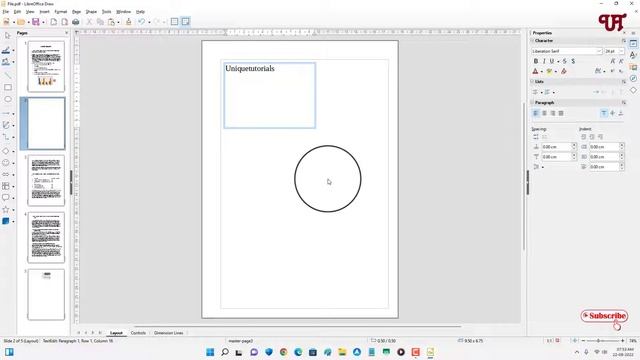Open the sidebar Styles tab icon
640x360 pixels.
[x=633, y=55]
